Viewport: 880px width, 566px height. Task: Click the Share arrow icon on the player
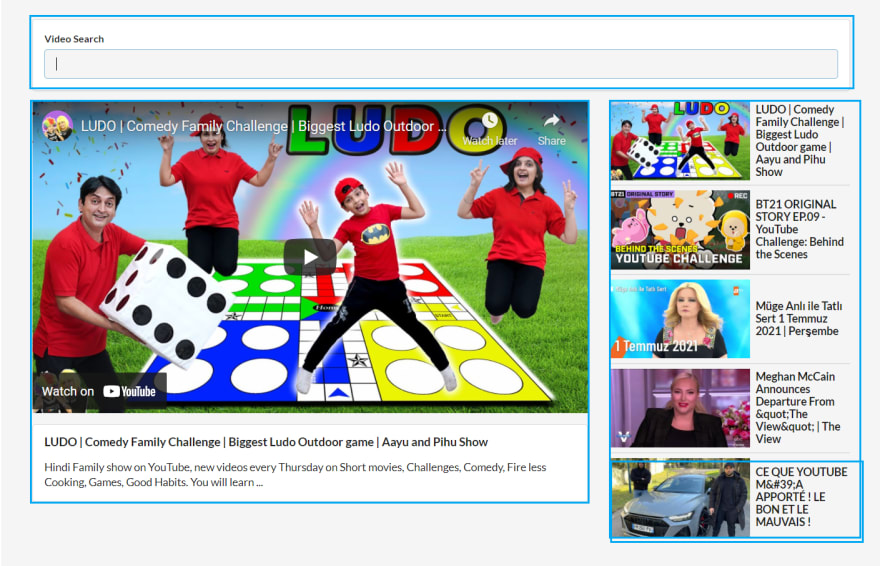(x=551, y=120)
